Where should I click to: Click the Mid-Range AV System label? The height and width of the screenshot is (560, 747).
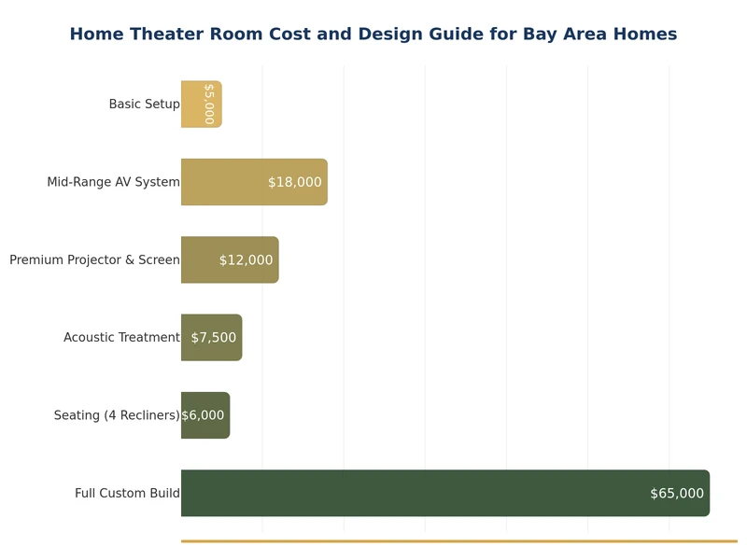[113, 182]
